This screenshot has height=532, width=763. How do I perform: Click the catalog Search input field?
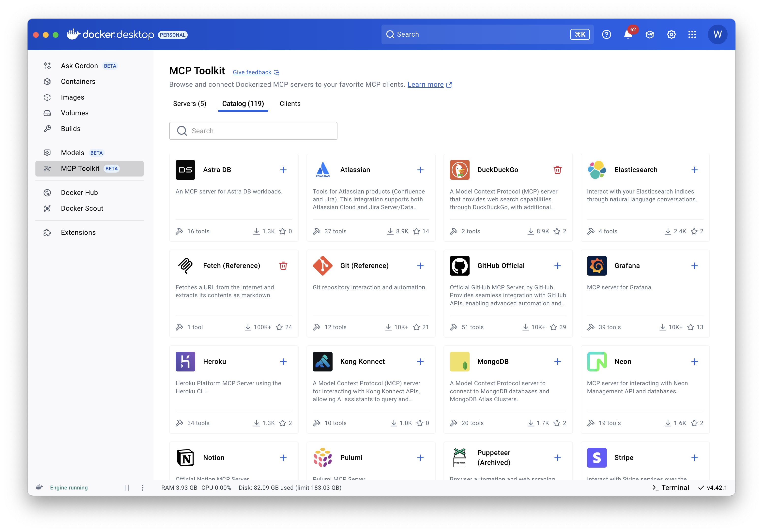[x=253, y=131]
